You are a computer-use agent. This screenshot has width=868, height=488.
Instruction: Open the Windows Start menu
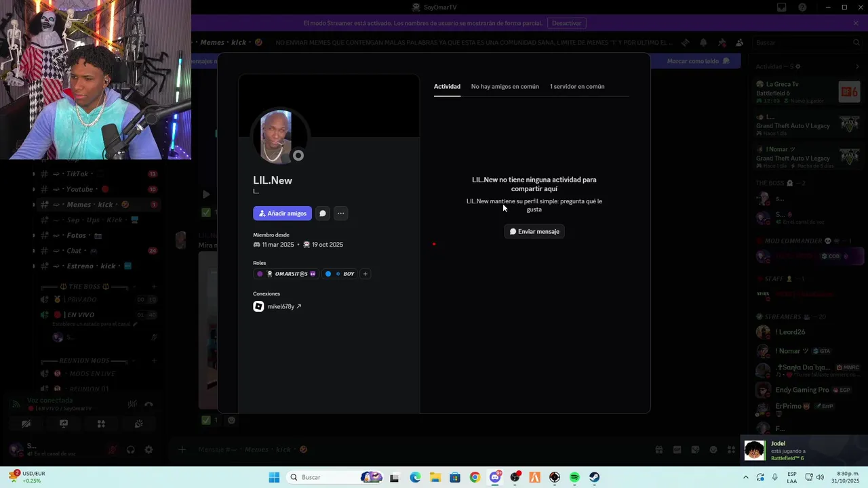pos(274,477)
